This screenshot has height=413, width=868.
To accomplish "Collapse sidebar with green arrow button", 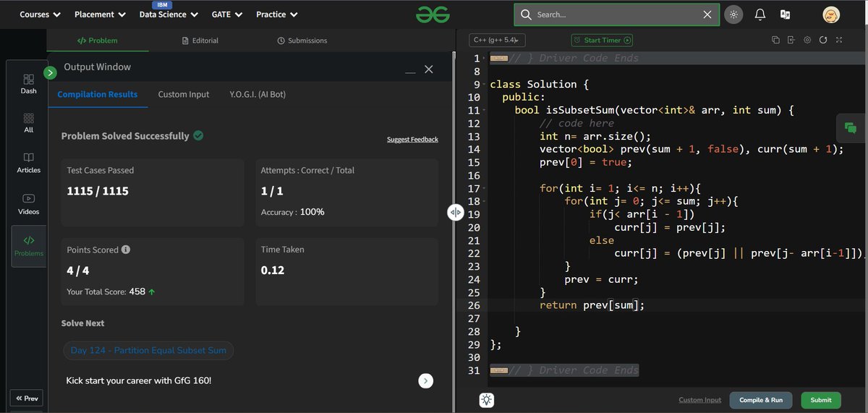I will (x=50, y=72).
